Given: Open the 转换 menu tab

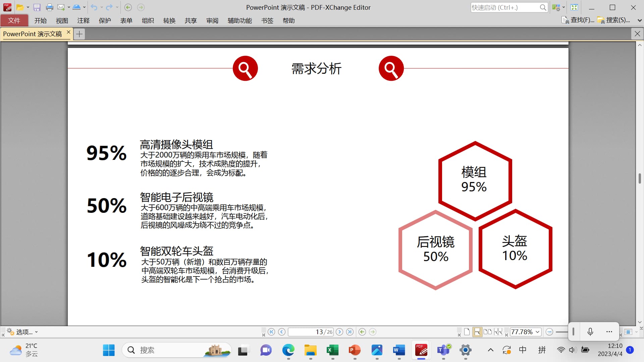Looking at the screenshot, I should pyautogui.click(x=169, y=20).
